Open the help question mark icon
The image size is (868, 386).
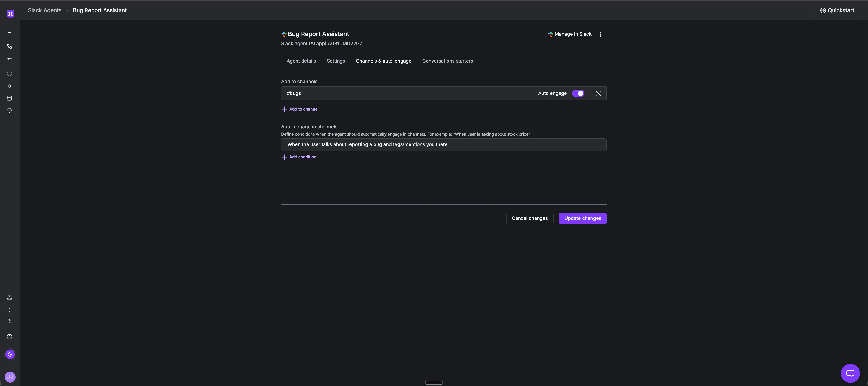click(x=9, y=337)
